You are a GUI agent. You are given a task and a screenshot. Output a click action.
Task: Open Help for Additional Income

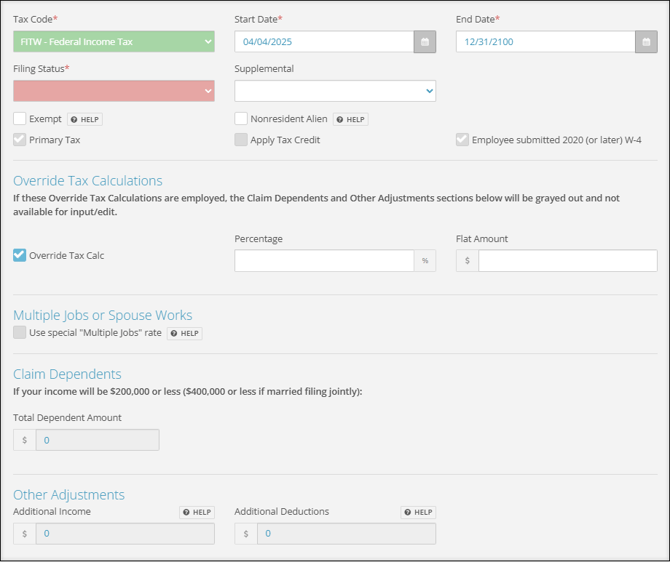197,512
